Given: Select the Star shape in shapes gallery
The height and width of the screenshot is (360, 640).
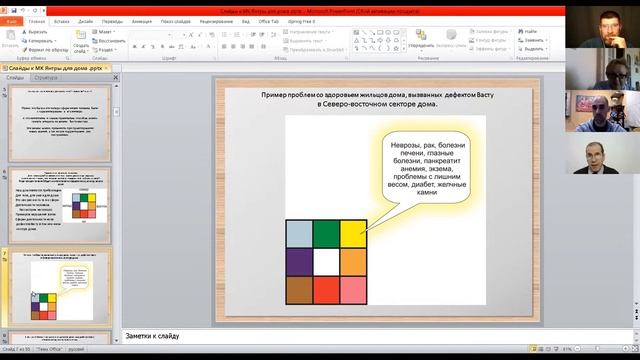Looking at the screenshot, I should (x=396, y=49).
